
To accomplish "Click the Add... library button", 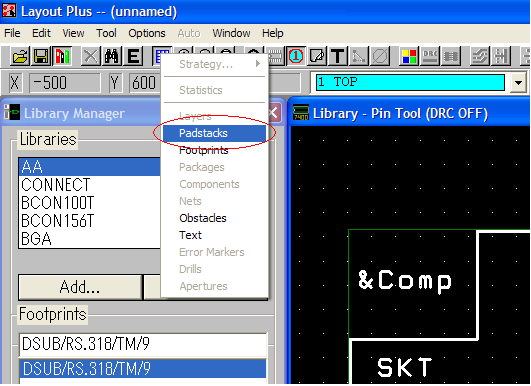I will pos(80,287).
